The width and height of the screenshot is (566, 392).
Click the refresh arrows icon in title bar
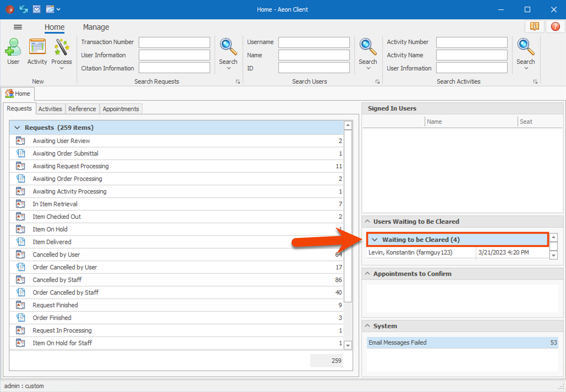point(24,9)
